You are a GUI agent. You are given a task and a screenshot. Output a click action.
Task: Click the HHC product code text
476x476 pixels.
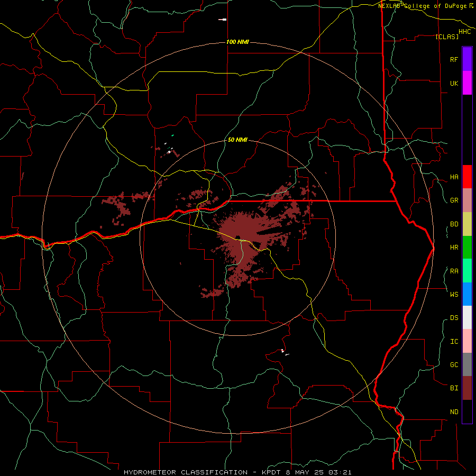click(464, 32)
